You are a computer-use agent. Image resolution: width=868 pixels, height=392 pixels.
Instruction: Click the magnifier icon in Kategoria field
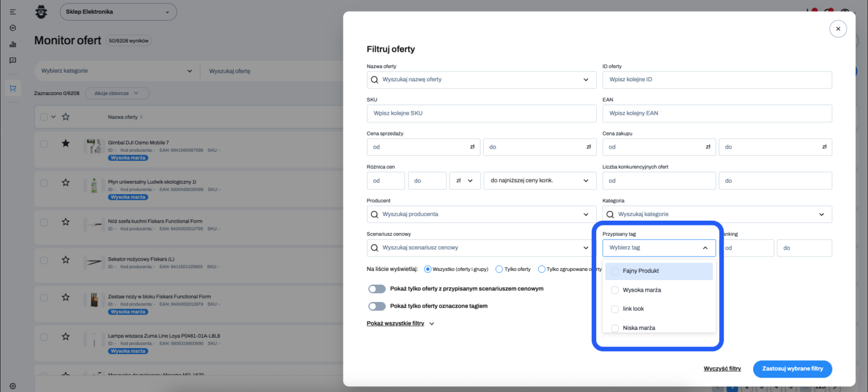(610, 214)
